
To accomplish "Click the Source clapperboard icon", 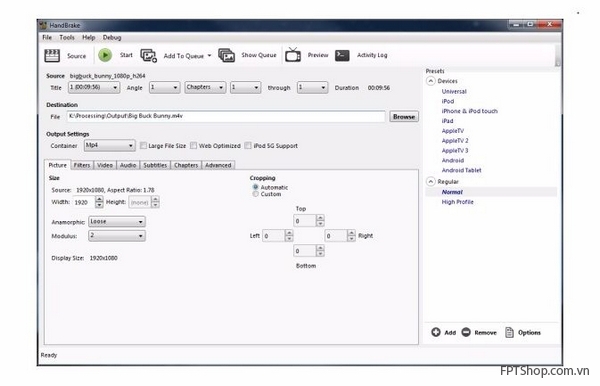I will tap(52, 55).
